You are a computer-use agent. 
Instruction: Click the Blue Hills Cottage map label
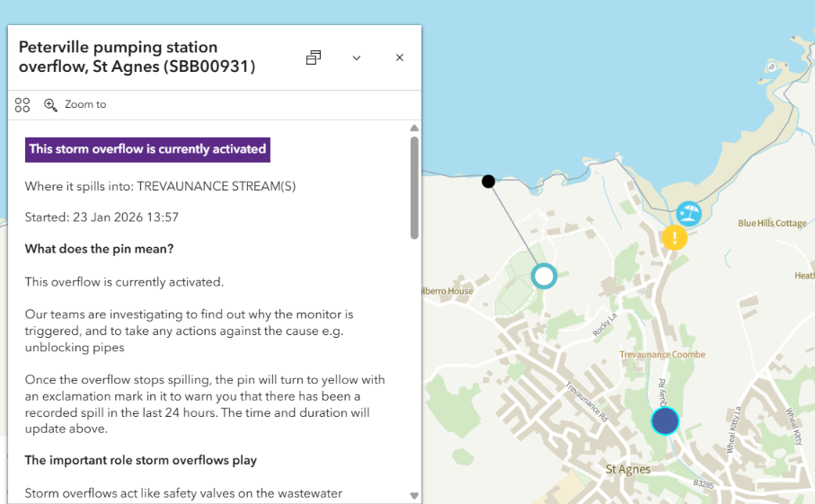coord(772,223)
